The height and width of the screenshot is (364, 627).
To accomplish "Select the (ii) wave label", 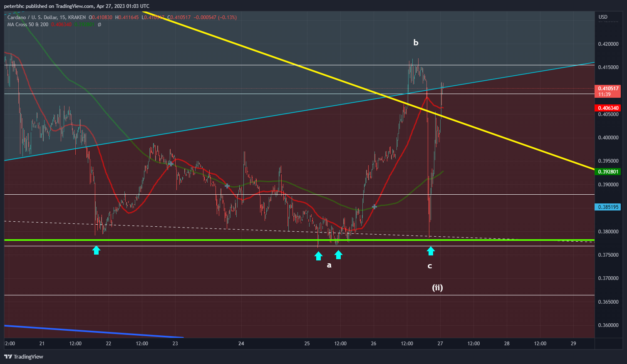I will [x=437, y=287].
